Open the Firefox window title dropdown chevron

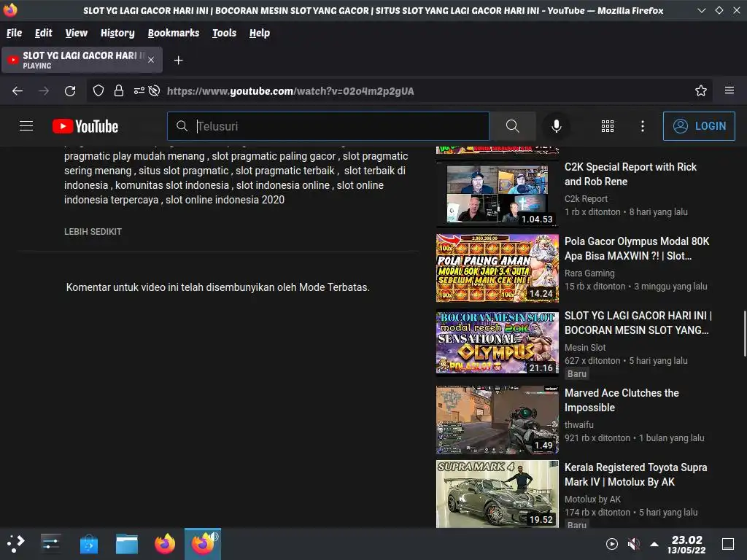702,10
